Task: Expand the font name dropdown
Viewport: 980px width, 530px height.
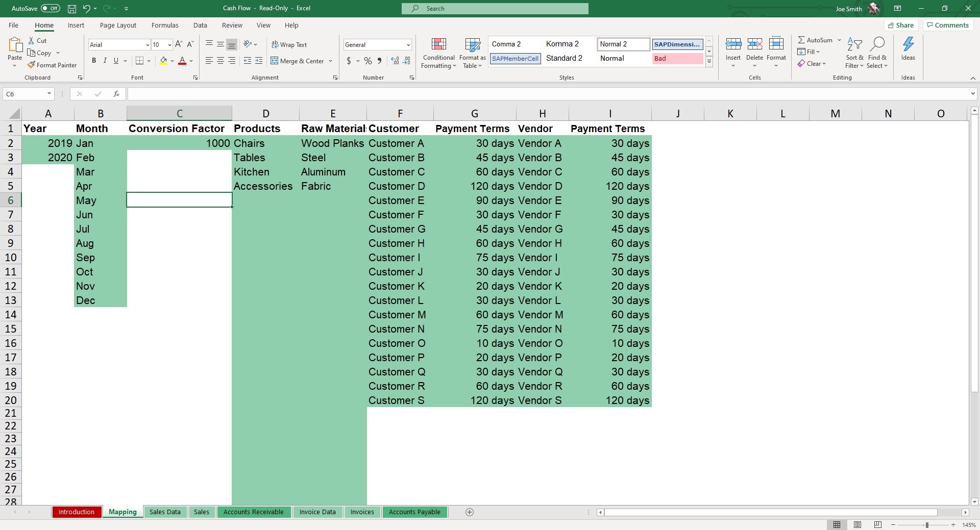Action: 148,45
